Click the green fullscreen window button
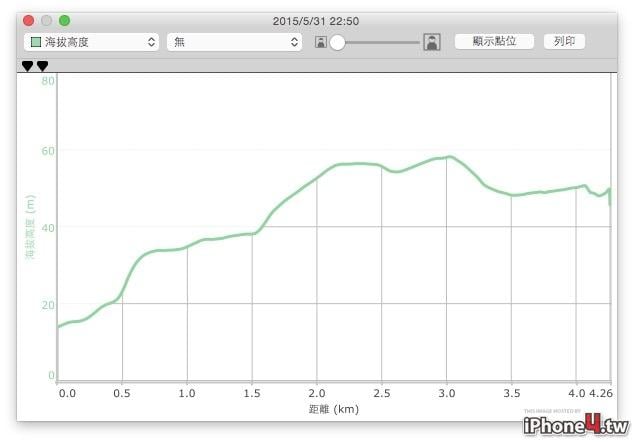Viewport: 634px width, 442px height. tap(64, 20)
